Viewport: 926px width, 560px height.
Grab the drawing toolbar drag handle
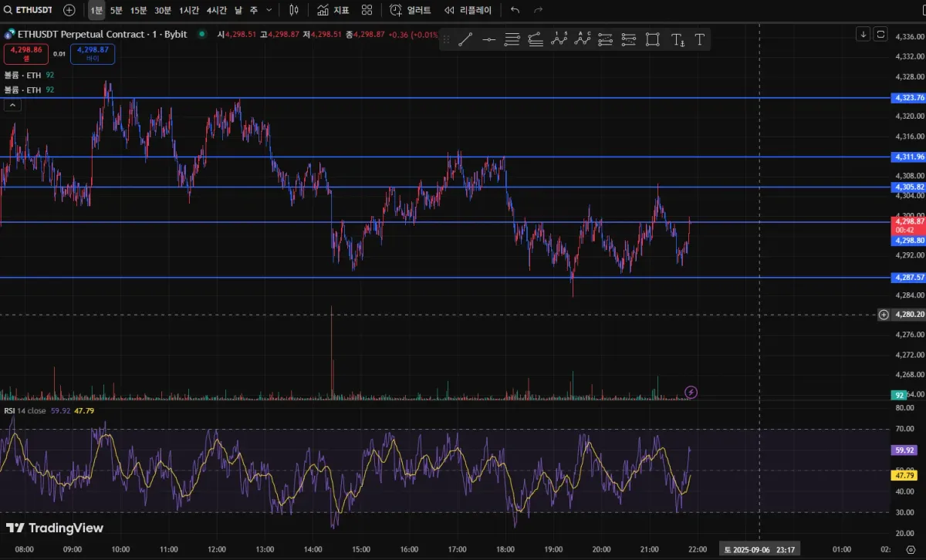[446, 39]
